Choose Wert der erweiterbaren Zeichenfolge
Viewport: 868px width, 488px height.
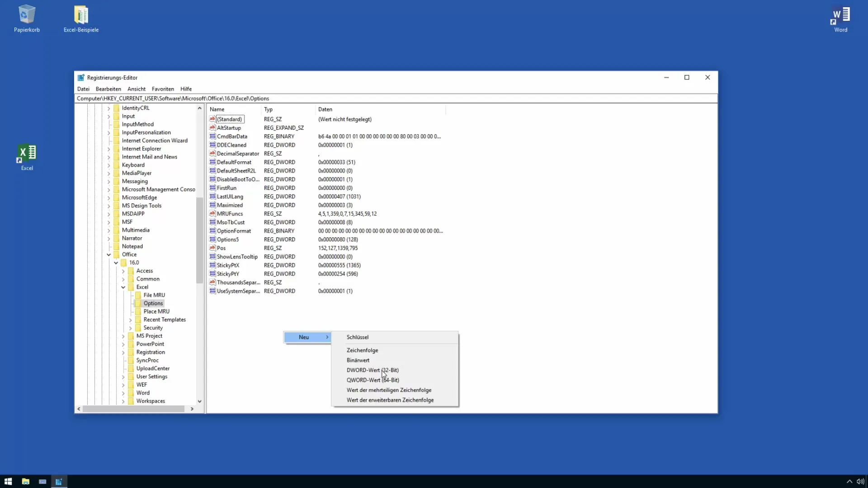(395, 400)
